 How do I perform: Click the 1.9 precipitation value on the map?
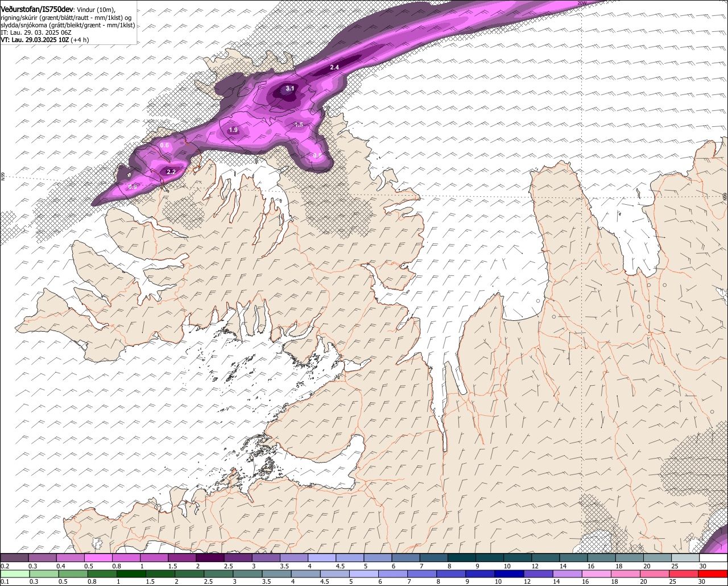click(233, 130)
